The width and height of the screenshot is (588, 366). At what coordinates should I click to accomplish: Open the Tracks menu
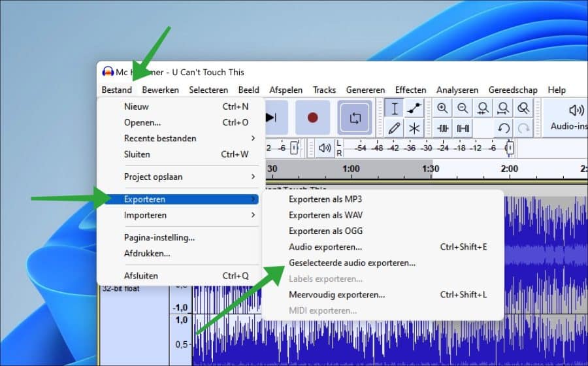[x=324, y=90]
